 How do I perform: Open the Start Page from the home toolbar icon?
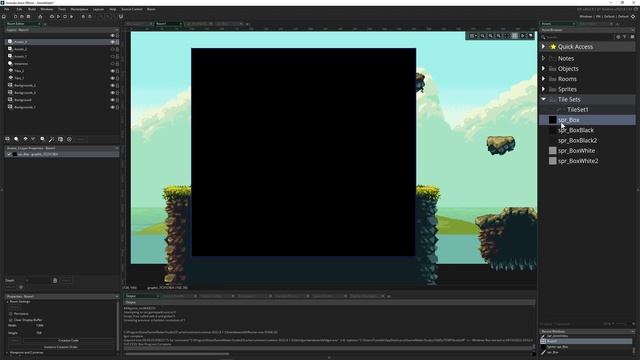click(x=4, y=17)
